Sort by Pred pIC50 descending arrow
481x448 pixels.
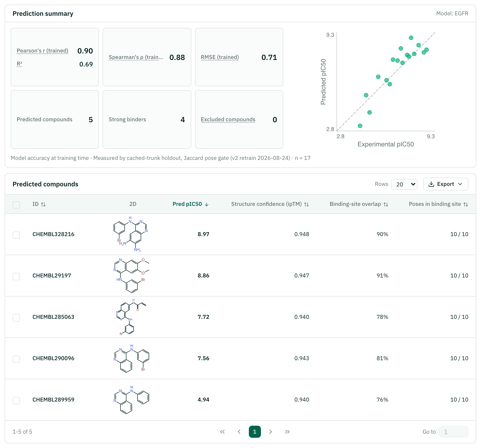[x=207, y=204]
